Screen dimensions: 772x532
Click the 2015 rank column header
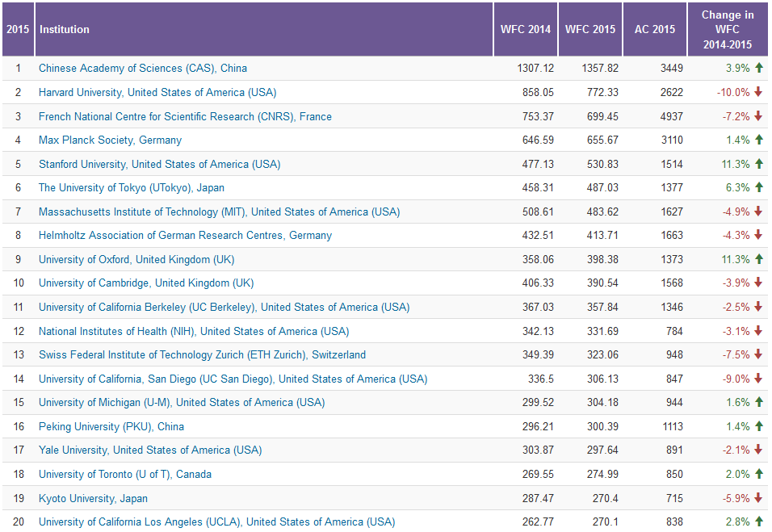[18, 30]
